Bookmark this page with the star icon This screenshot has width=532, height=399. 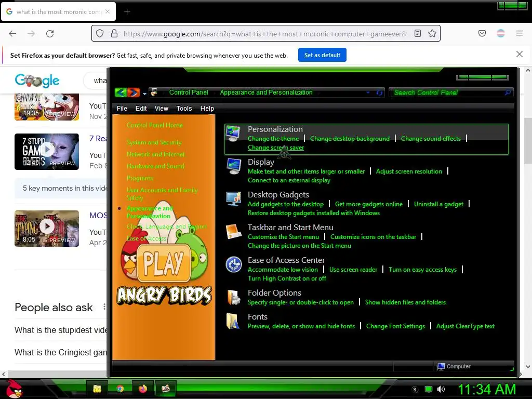pyautogui.click(x=432, y=33)
